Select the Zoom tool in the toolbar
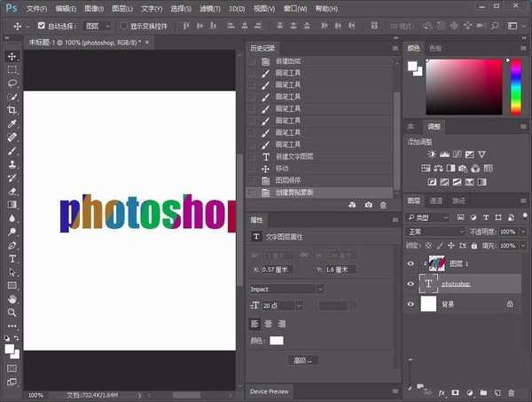This screenshot has height=402, width=532. [x=12, y=312]
